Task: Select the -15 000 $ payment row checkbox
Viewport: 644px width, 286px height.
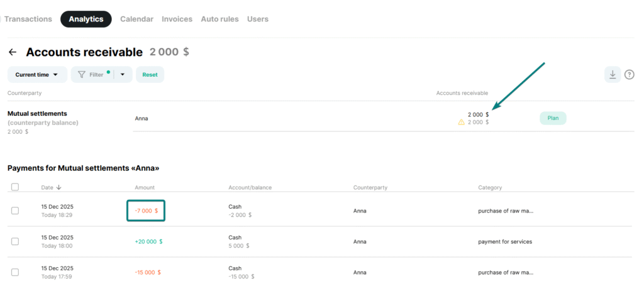Action: 15,272
